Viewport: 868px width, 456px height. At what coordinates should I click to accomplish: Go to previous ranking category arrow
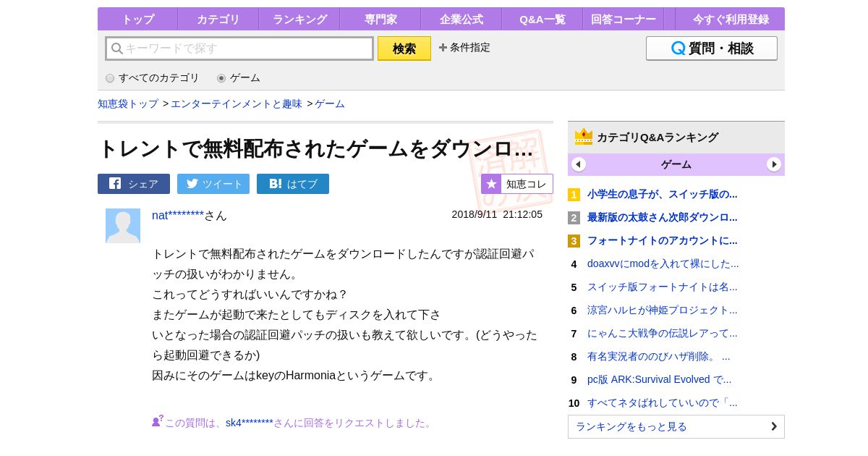click(579, 164)
